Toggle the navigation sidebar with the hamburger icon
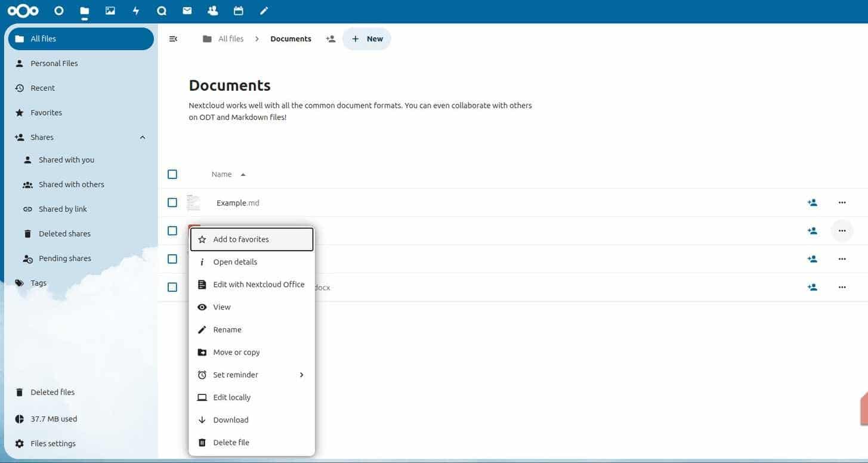 point(173,39)
